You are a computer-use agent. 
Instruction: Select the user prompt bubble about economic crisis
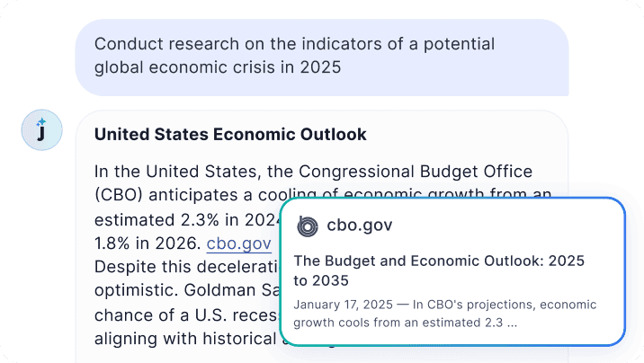tap(322, 58)
